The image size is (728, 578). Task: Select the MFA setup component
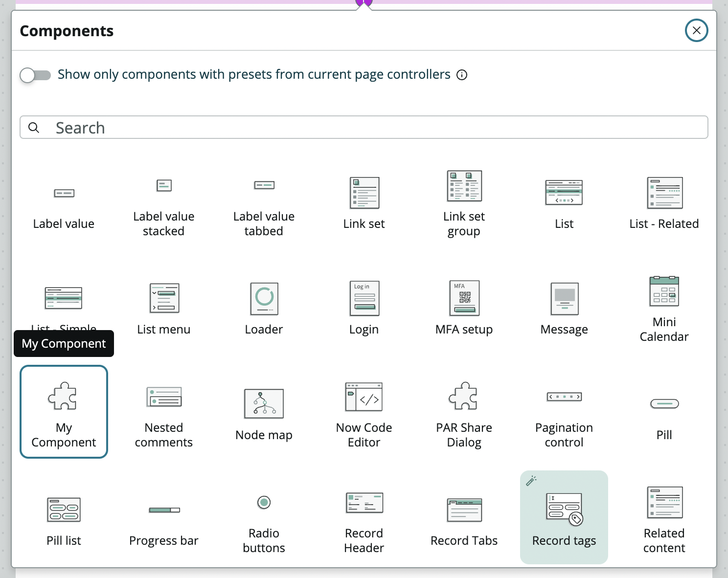click(464, 308)
